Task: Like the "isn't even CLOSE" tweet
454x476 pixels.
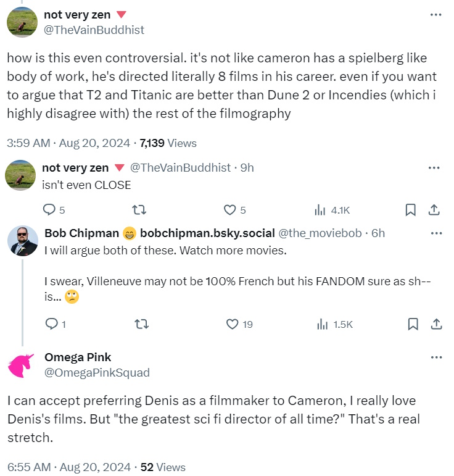Action: [229, 211]
